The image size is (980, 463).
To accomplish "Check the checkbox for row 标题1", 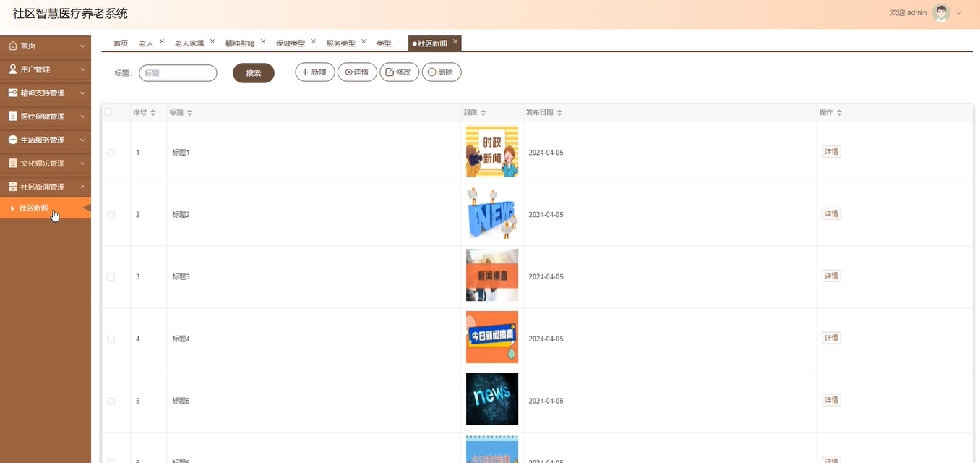I will 111,153.
